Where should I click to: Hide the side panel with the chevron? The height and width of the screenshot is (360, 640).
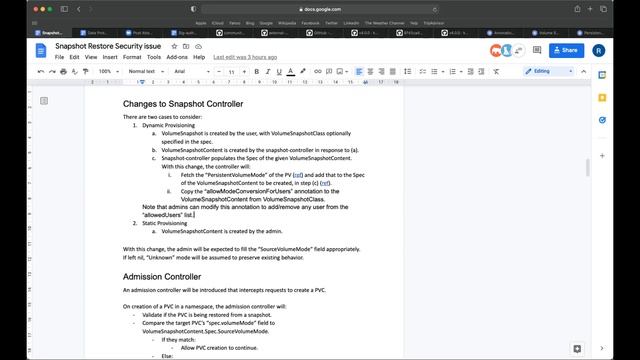pos(602,348)
